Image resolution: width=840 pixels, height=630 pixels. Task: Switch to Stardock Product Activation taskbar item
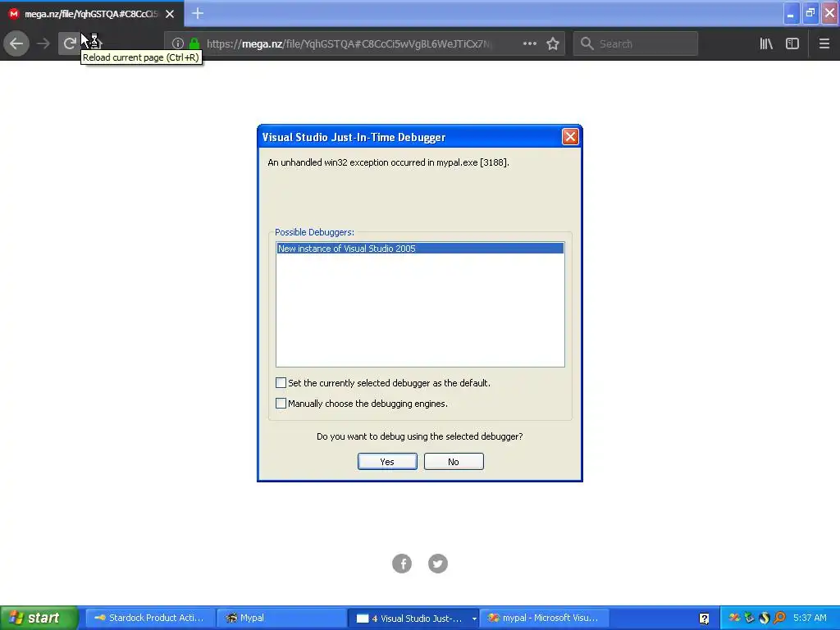[x=150, y=618]
